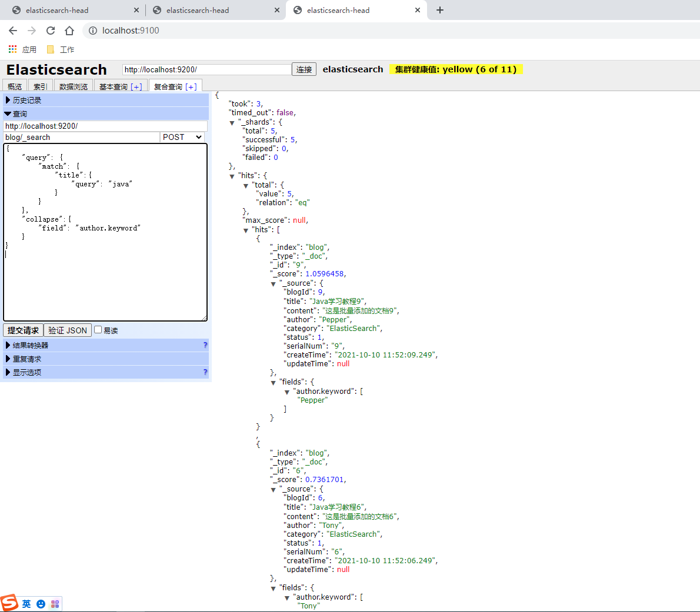Open the Sogou toolbox grid icon
Screen dimensions: 700x612
(x=55, y=604)
